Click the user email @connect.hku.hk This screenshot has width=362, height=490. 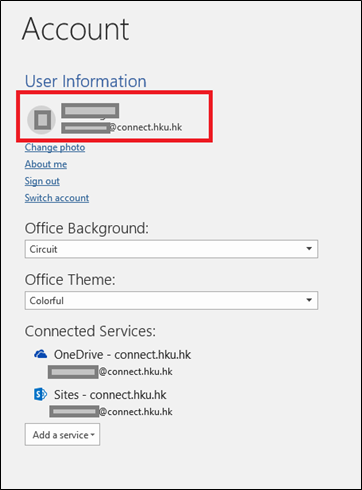pyautogui.click(x=122, y=128)
